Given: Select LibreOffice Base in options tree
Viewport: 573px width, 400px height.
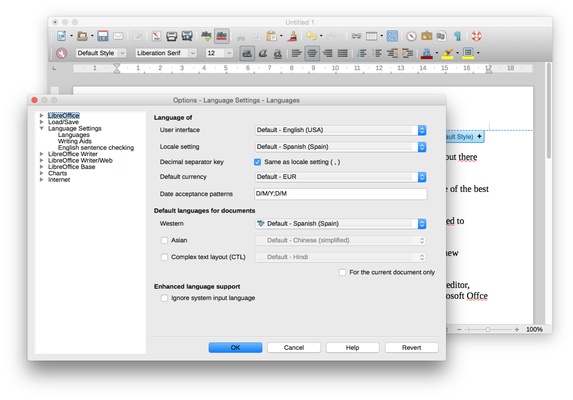Looking at the screenshot, I should coord(72,167).
